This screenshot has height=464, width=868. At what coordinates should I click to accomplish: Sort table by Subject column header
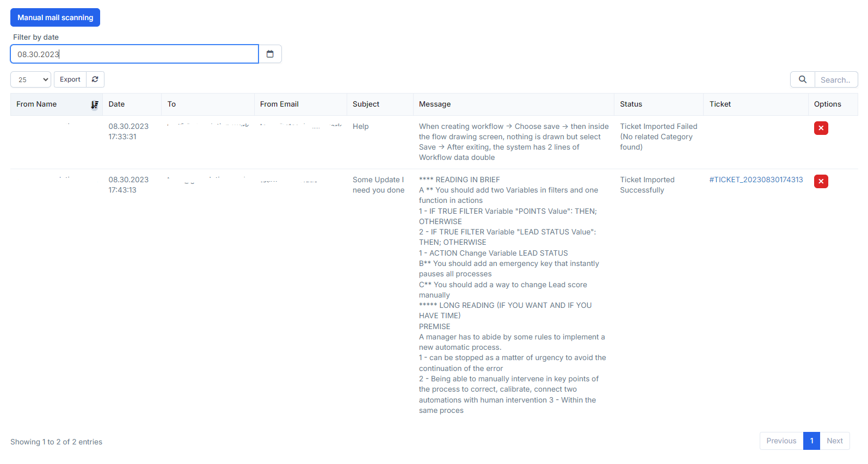point(366,104)
